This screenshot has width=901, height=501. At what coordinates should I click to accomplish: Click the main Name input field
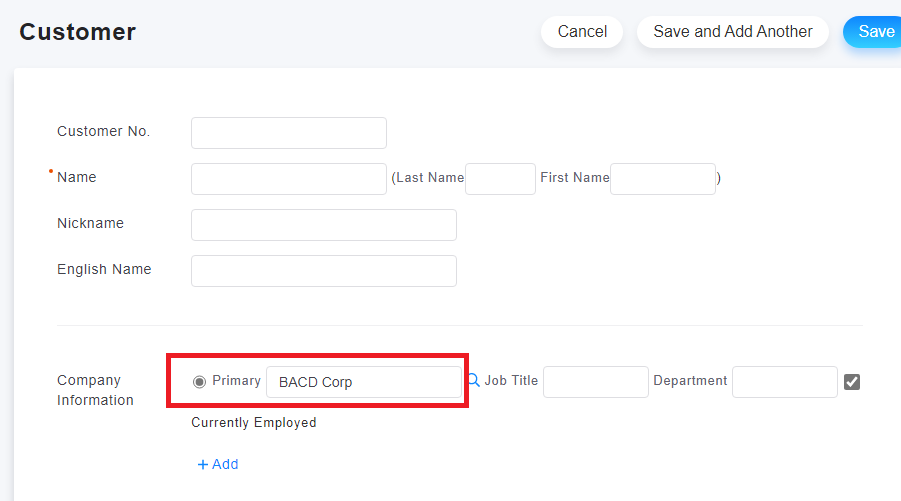(x=289, y=179)
